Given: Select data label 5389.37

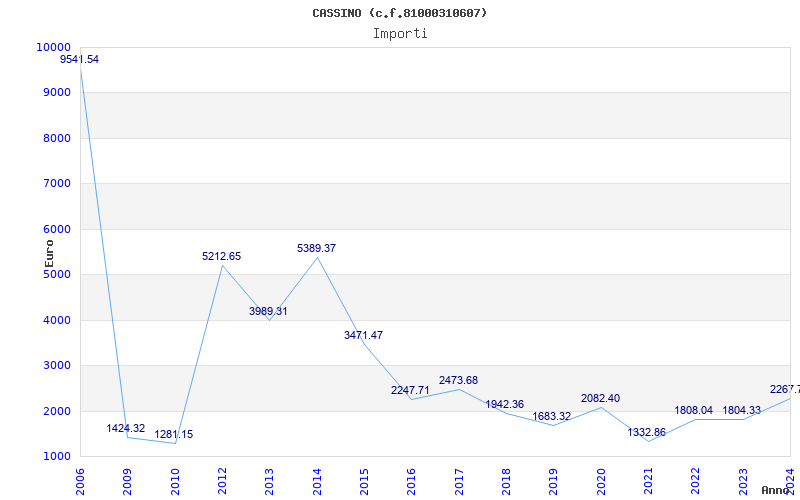Looking at the screenshot, I should click(x=316, y=248).
